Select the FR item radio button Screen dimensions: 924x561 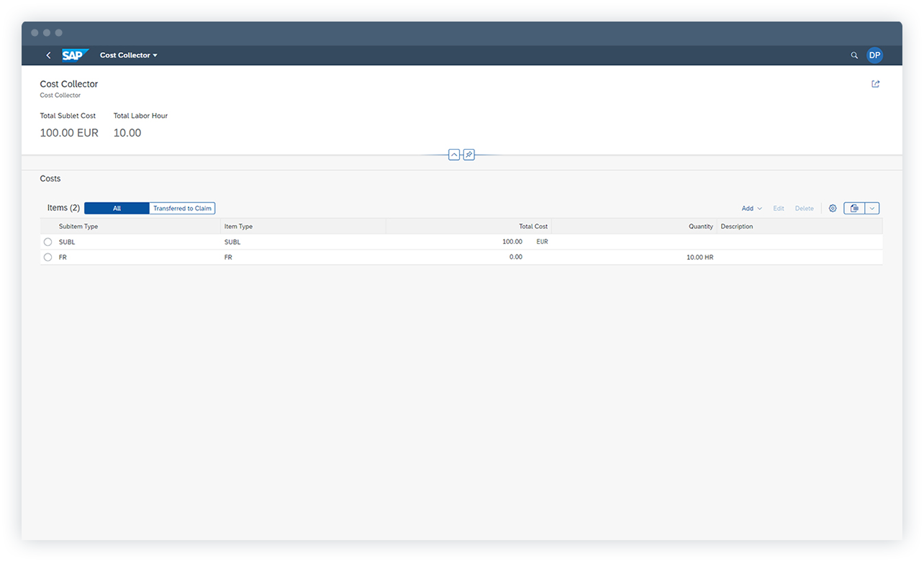coord(47,257)
